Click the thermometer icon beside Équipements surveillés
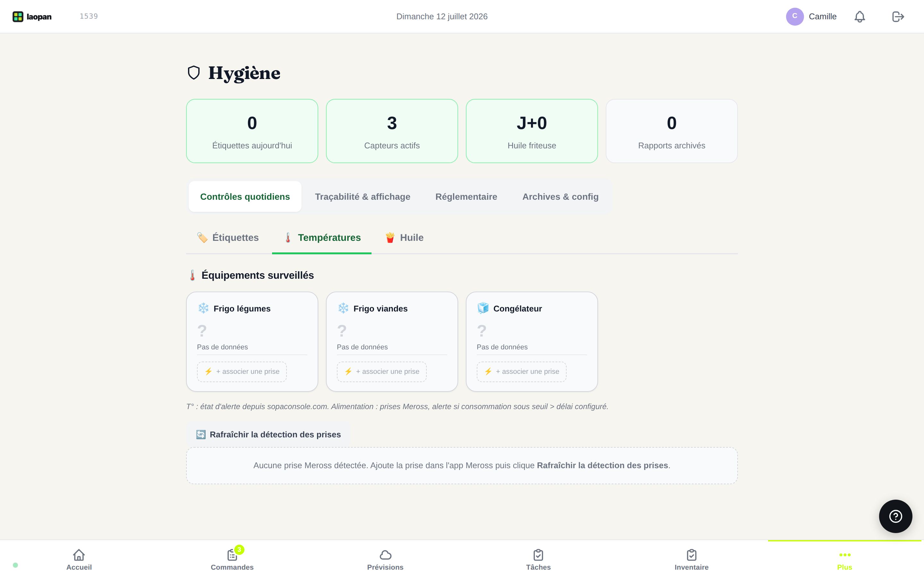The height and width of the screenshot is (578, 924). (193, 275)
